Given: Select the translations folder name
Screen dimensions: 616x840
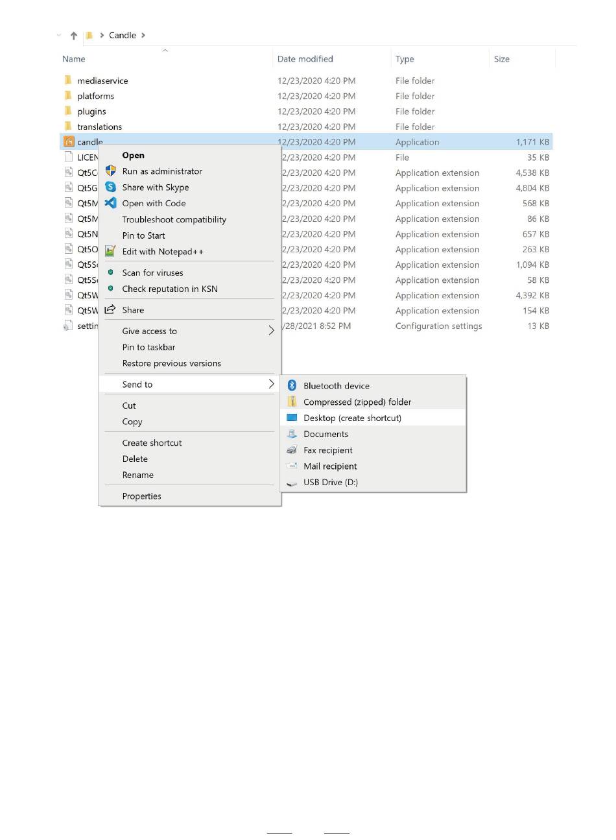Looking at the screenshot, I should (x=99, y=126).
